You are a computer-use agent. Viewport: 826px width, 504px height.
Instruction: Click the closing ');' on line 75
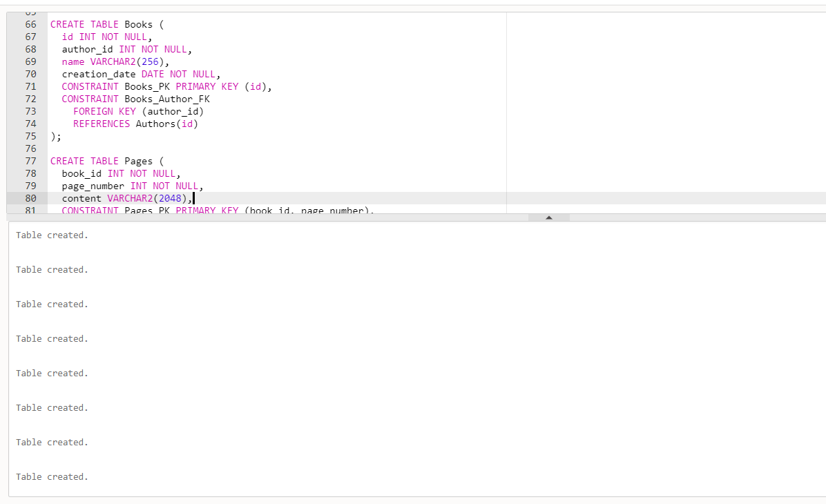(56, 137)
